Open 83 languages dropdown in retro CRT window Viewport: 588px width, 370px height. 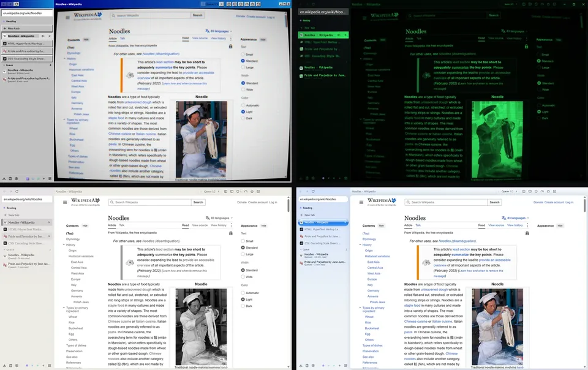pos(219,31)
